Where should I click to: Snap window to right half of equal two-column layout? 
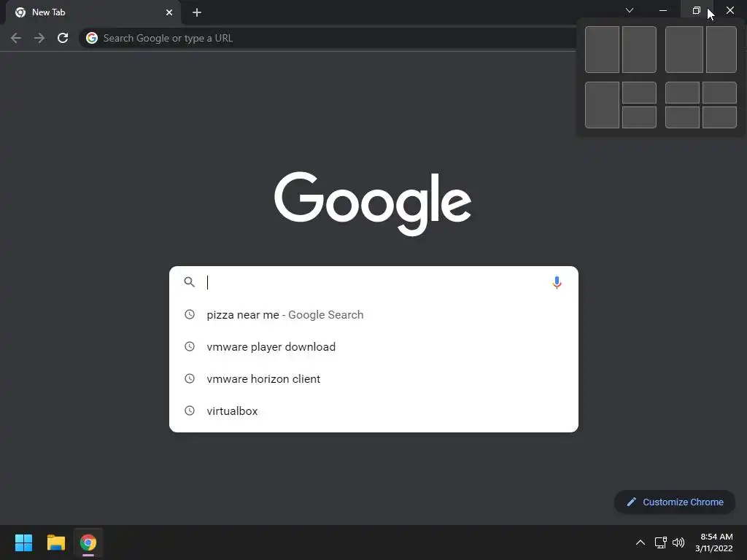[639, 50]
